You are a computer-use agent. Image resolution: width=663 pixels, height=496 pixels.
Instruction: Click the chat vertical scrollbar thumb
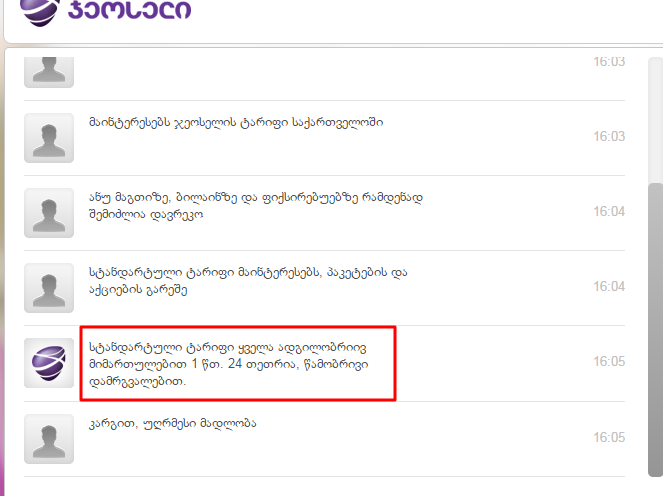(655, 330)
